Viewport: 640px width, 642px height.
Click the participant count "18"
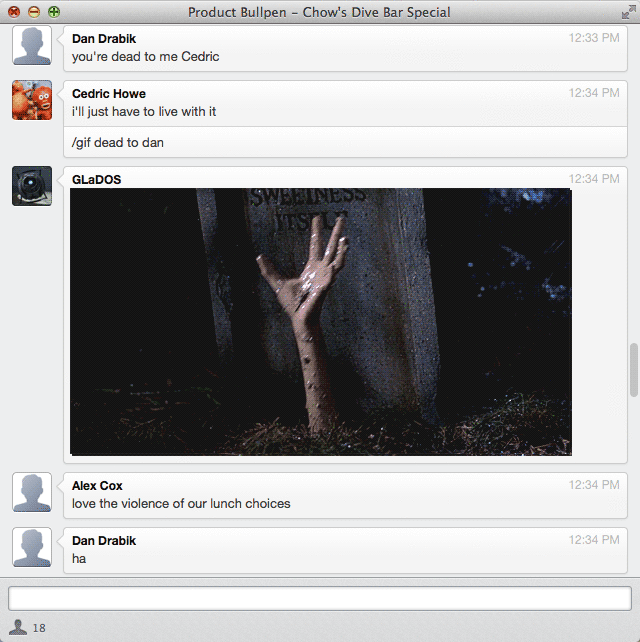click(x=39, y=628)
